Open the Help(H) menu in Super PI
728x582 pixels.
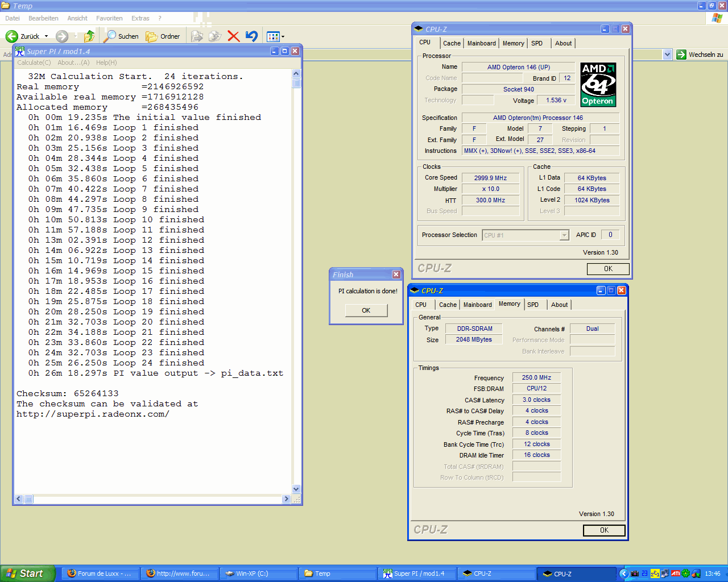coord(106,63)
